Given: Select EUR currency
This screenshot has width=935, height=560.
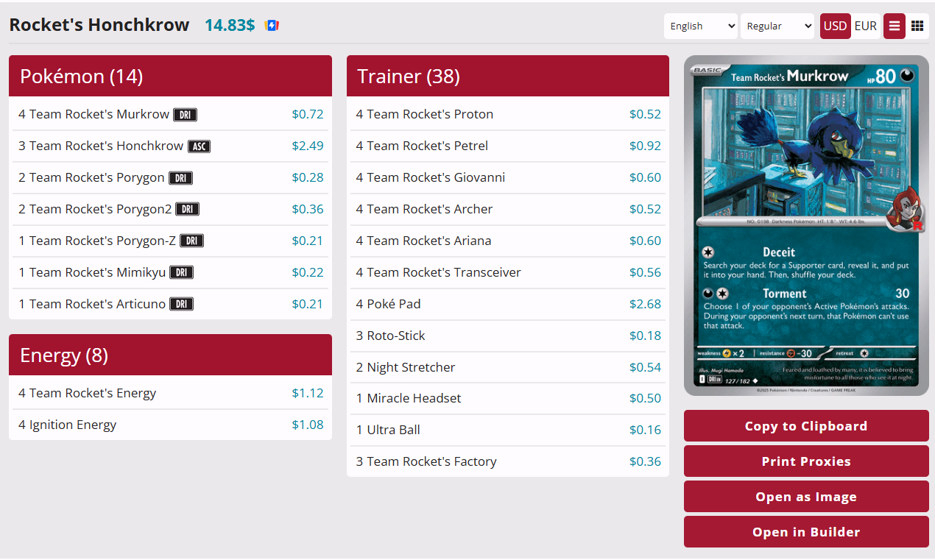Looking at the screenshot, I should pyautogui.click(x=866, y=26).
